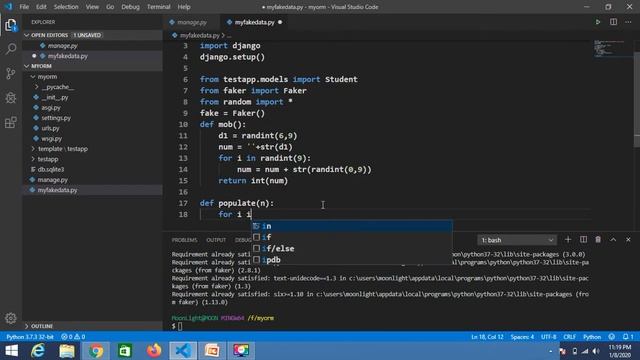640x360 pixels.
Task: Select 'if' autocomplete suggestion
Action: click(x=352, y=237)
